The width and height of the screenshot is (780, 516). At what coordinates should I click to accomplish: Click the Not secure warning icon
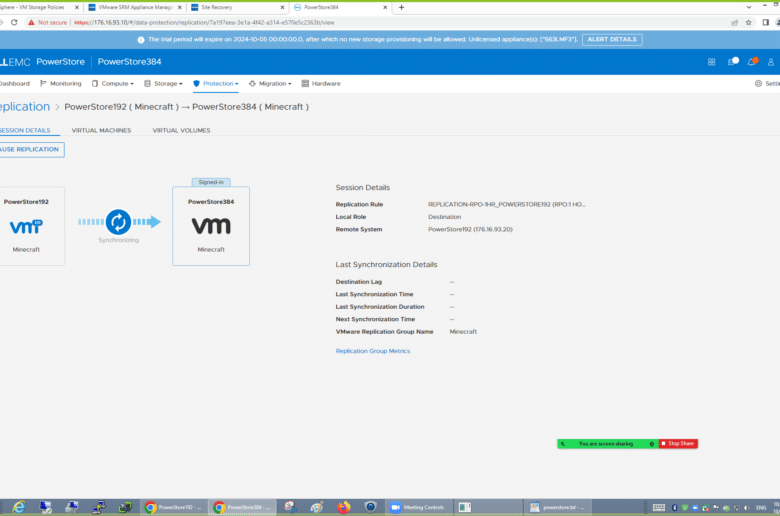(x=31, y=22)
